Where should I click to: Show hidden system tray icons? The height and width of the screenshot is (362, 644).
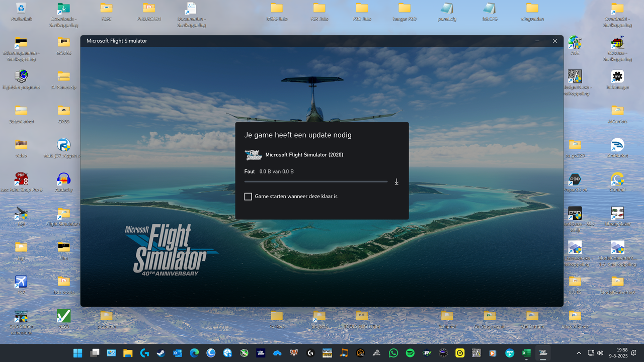(x=579, y=353)
